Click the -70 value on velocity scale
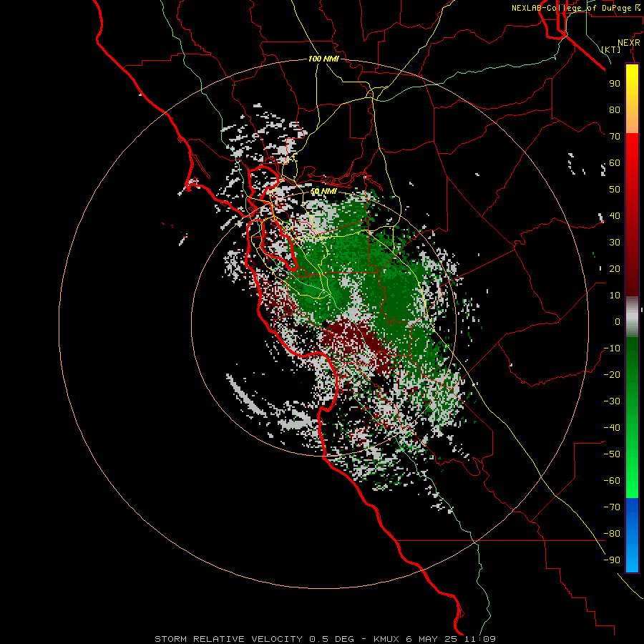This screenshot has height=644, width=644. click(x=612, y=507)
